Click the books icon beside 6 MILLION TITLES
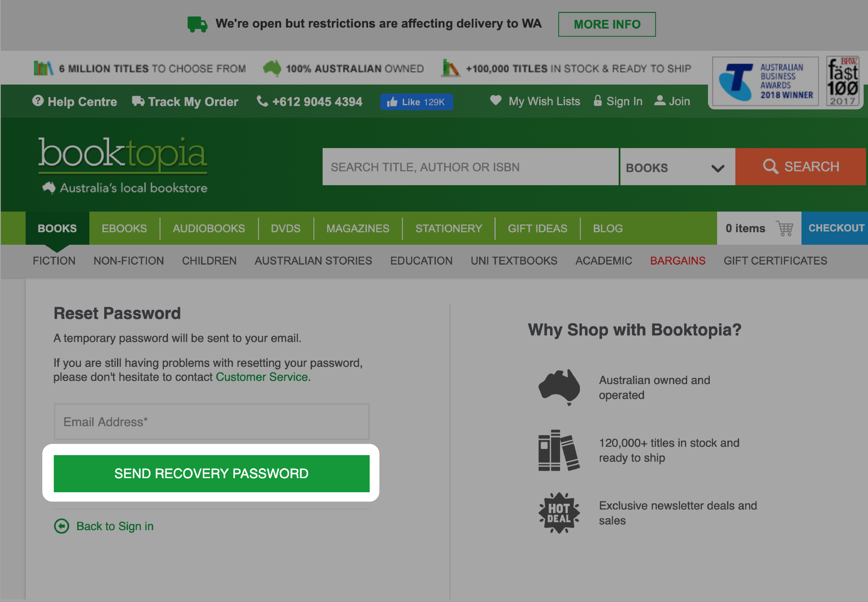This screenshot has height=602, width=868. [x=43, y=68]
